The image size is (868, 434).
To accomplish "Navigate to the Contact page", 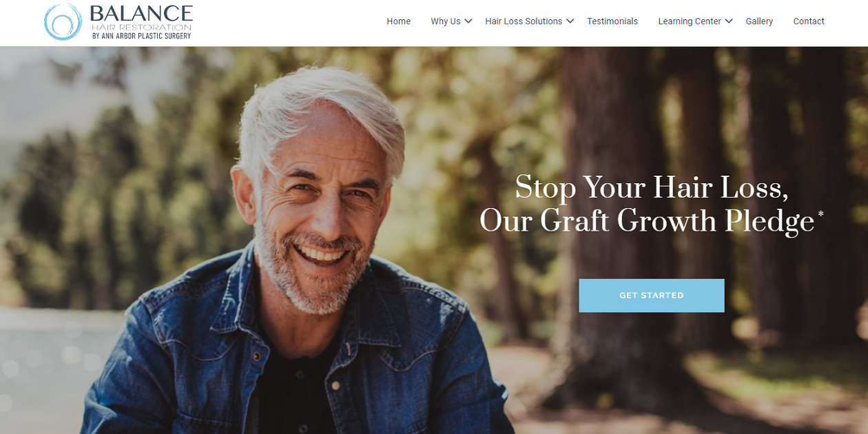I will click(809, 21).
